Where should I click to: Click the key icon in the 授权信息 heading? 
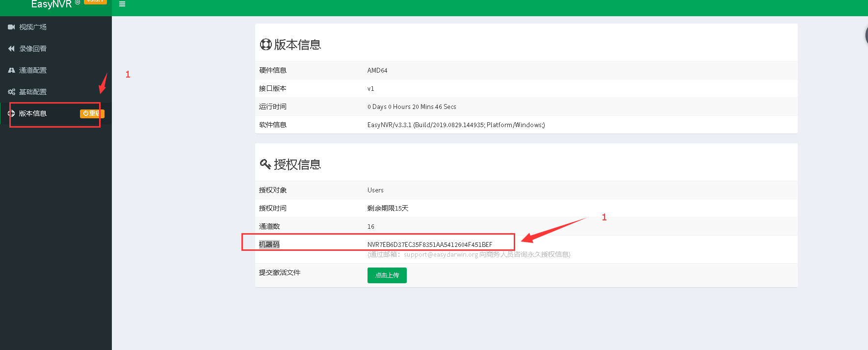[x=265, y=164]
